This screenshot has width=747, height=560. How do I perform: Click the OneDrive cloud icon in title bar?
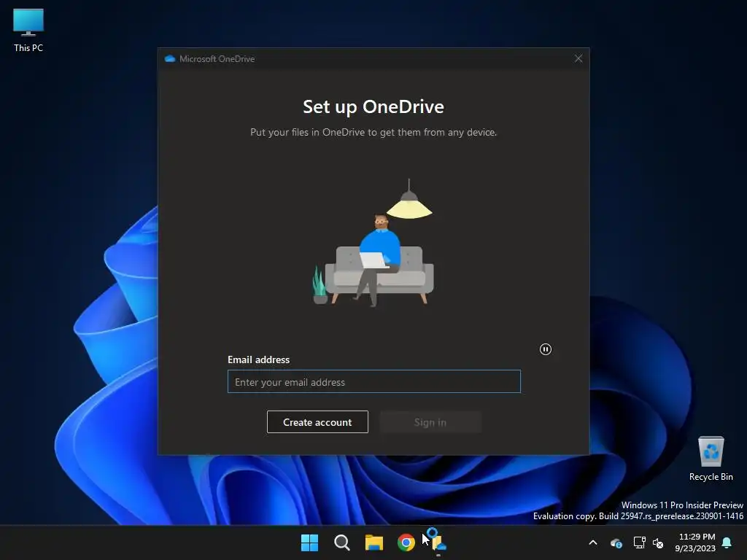pyautogui.click(x=169, y=58)
